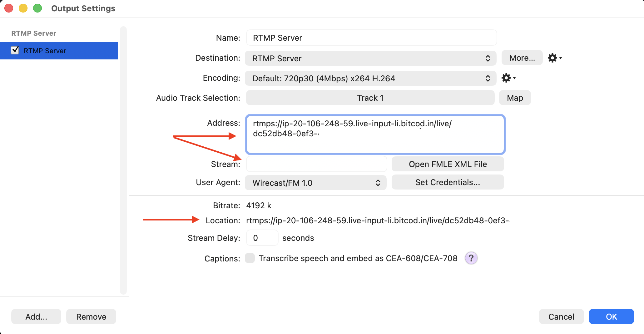Click Open FMLE XML File button
This screenshot has height=334, width=644.
[448, 164]
